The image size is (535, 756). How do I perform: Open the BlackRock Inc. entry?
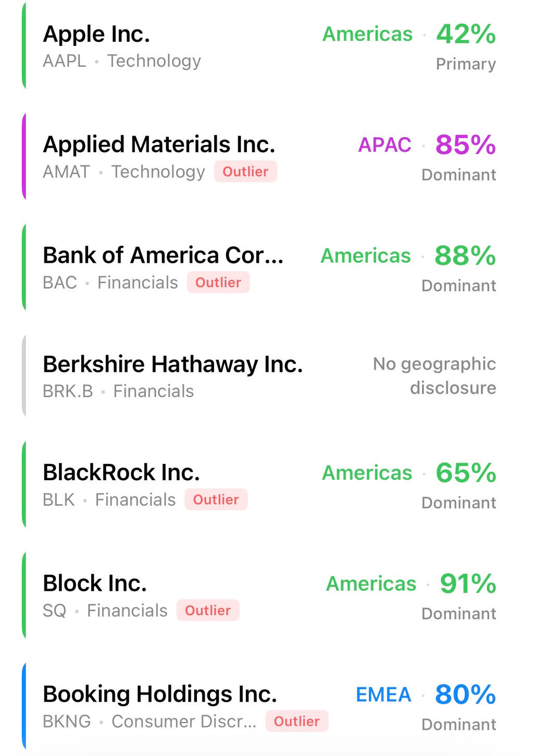121,473
